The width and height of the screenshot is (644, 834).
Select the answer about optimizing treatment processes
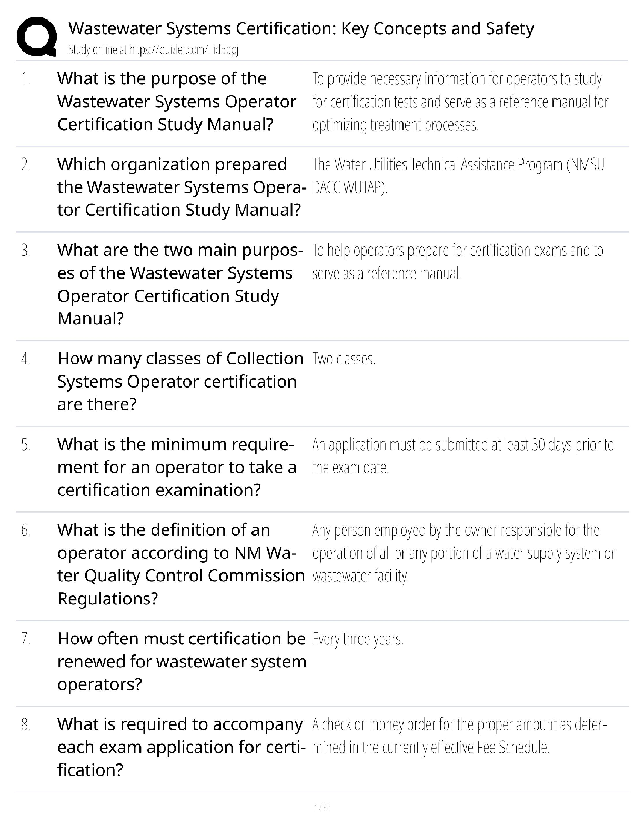(x=460, y=102)
